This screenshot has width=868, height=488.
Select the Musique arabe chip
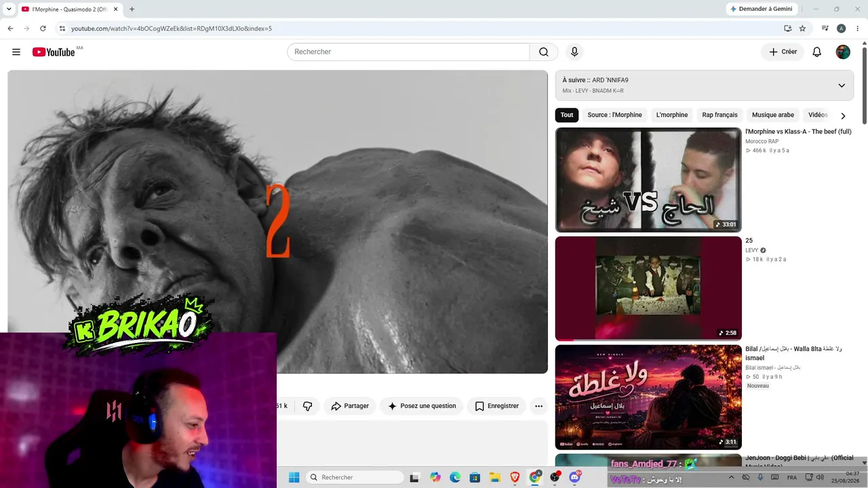773,115
